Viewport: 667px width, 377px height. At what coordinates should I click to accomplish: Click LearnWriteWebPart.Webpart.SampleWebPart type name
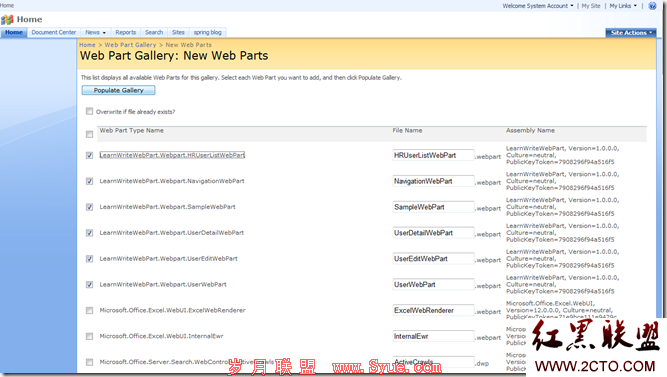167,207
